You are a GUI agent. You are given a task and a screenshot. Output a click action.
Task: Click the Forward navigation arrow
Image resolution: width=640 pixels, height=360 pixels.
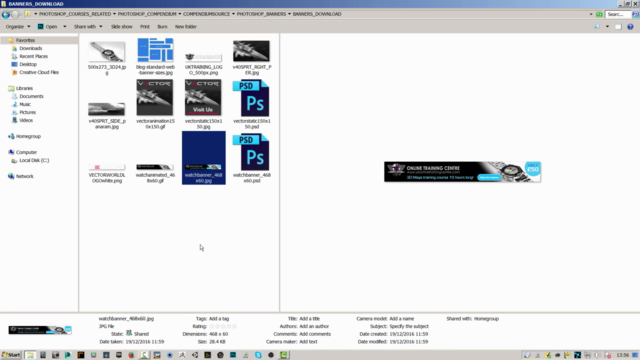pyautogui.click(x=16, y=14)
